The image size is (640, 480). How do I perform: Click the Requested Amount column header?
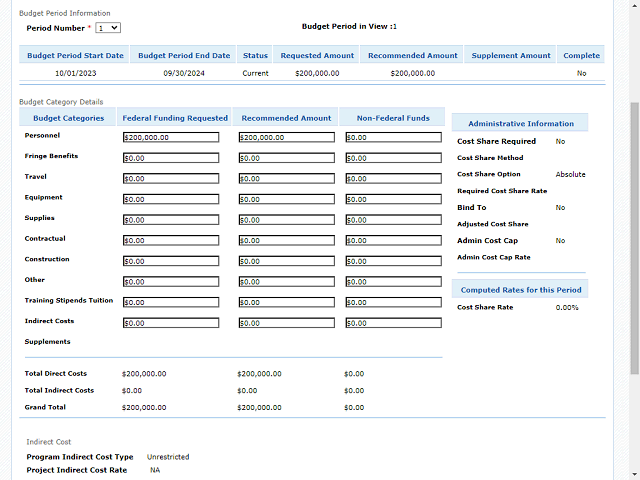point(317,56)
